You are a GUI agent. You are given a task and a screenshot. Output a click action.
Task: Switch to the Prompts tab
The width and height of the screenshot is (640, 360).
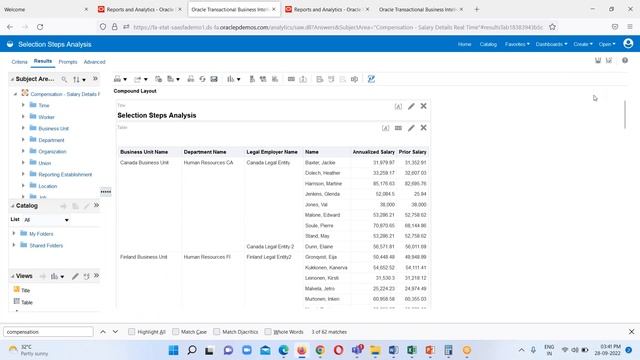point(68,62)
